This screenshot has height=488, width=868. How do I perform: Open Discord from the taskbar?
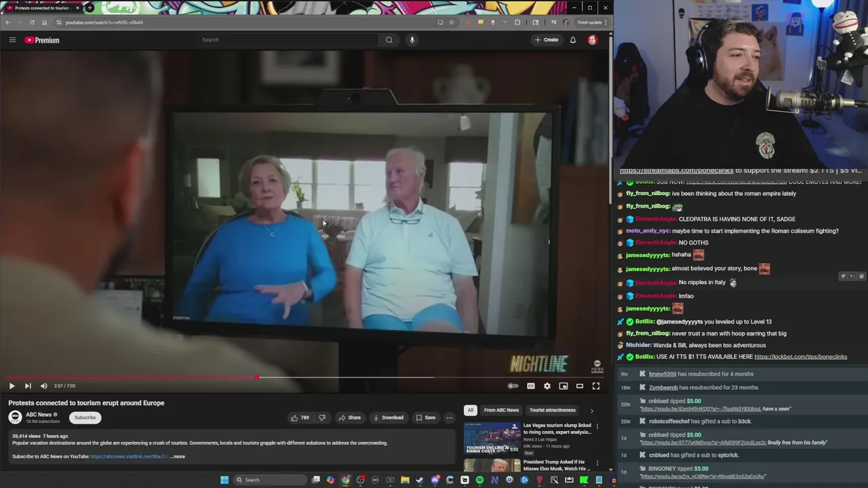click(435, 480)
